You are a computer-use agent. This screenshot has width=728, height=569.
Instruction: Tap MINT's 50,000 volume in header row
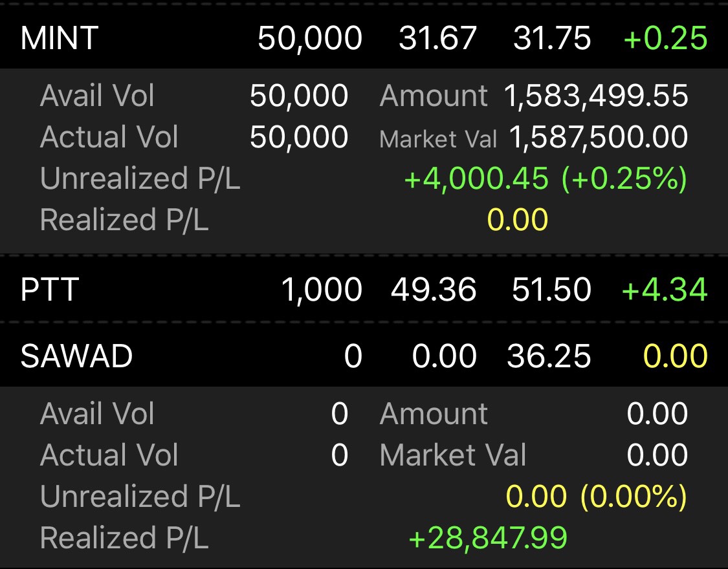pos(309,38)
